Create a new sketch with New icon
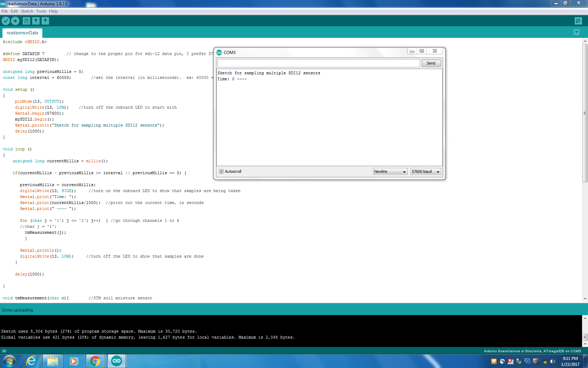588x368 pixels. 26,21
